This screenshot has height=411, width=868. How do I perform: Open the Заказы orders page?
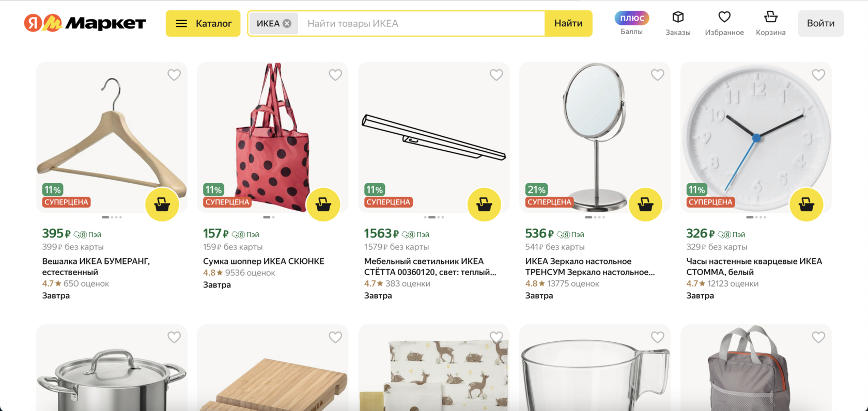point(678,23)
